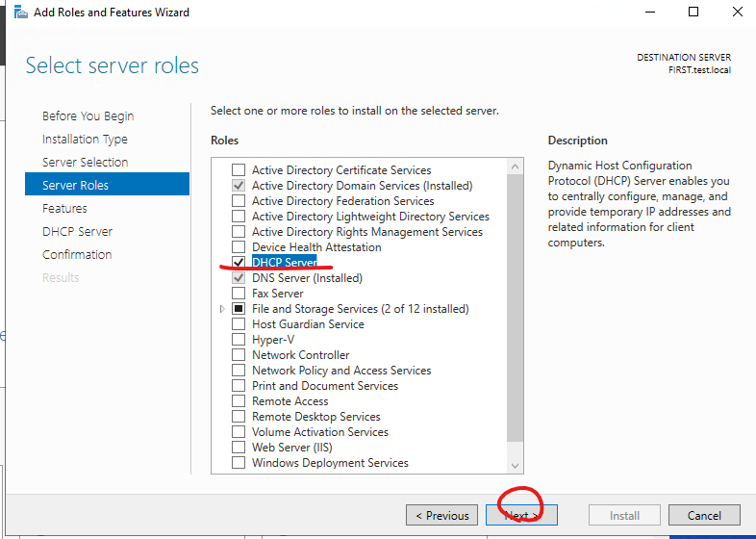Viewport: 756px width, 539px height.
Task: Select Windows Deployment Services label
Action: pyautogui.click(x=330, y=463)
